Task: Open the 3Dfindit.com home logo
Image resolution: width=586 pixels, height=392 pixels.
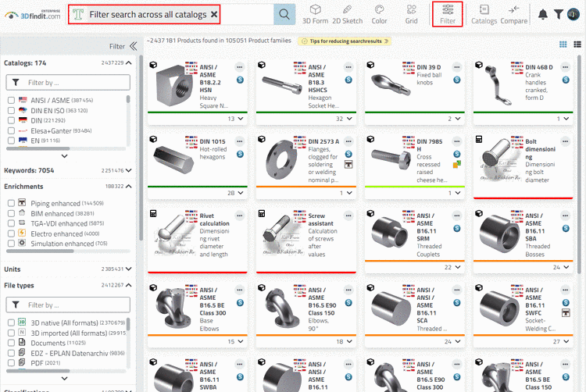Action: (x=33, y=15)
